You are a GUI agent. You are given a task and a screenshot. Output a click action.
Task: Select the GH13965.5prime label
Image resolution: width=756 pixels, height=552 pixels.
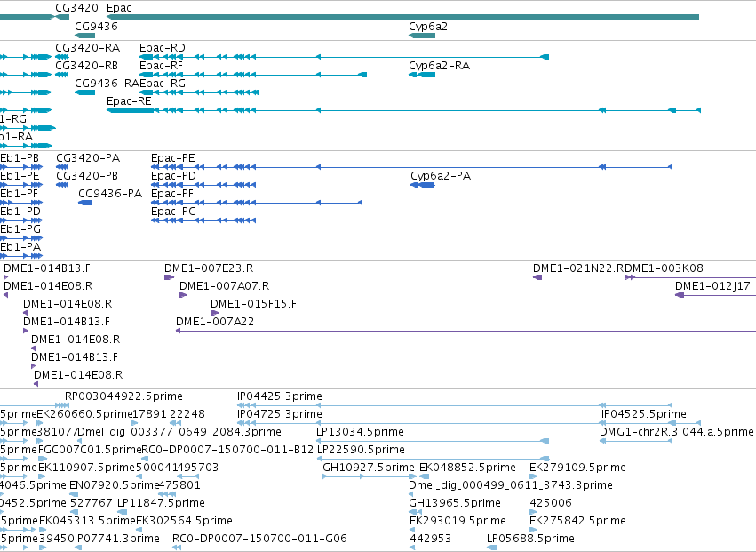point(455,503)
